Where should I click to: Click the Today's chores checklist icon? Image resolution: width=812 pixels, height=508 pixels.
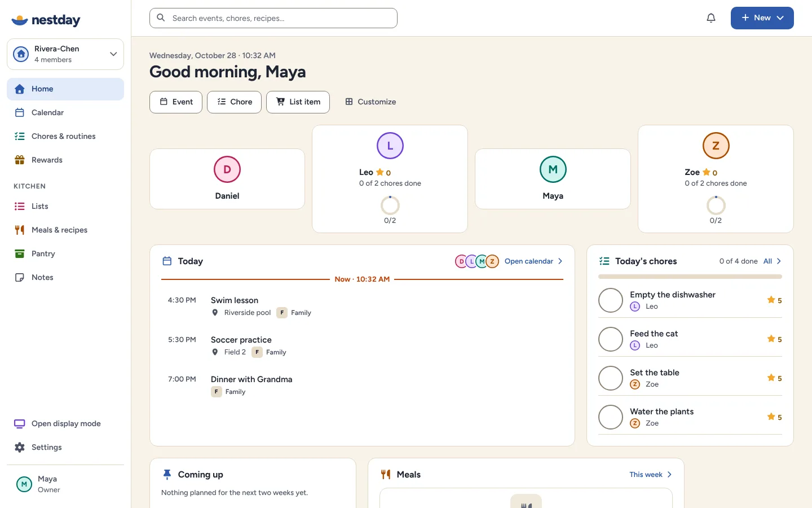pos(604,261)
